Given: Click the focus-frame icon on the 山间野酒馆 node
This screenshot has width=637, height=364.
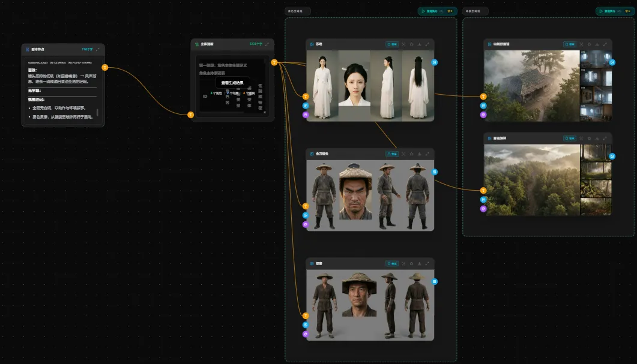Looking at the screenshot, I should (581, 44).
